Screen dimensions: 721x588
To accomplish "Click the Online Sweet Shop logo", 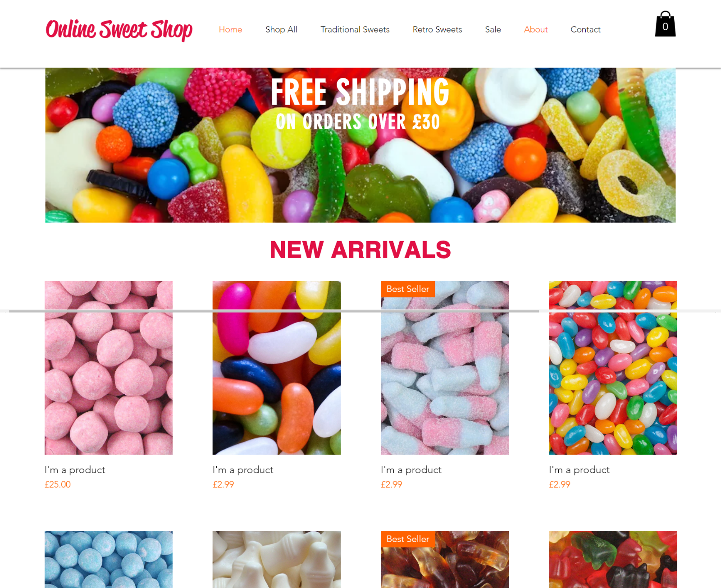I will click(x=119, y=30).
